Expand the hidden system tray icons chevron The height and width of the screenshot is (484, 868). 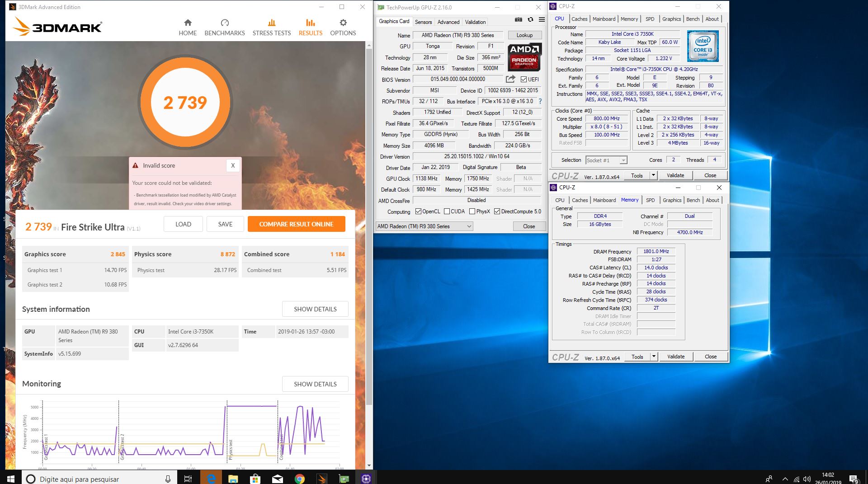[x=785, y=479]
